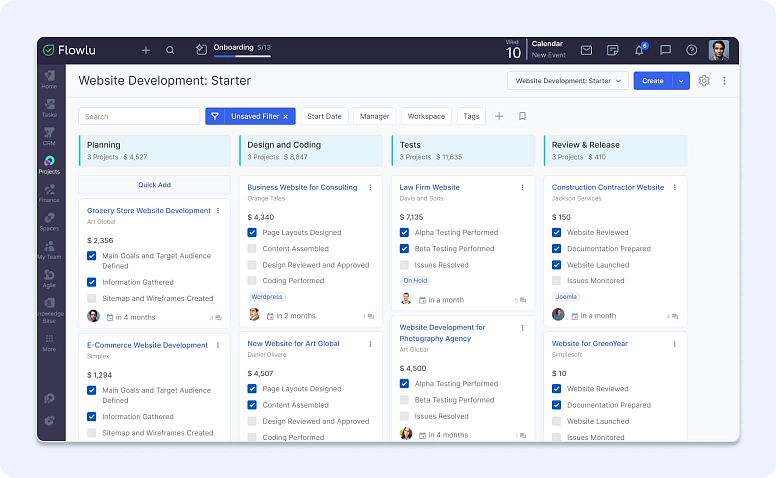The image size is (776, 478).
Task: Click the bookmark icon beside filters
Action: (x=522, y=116)
